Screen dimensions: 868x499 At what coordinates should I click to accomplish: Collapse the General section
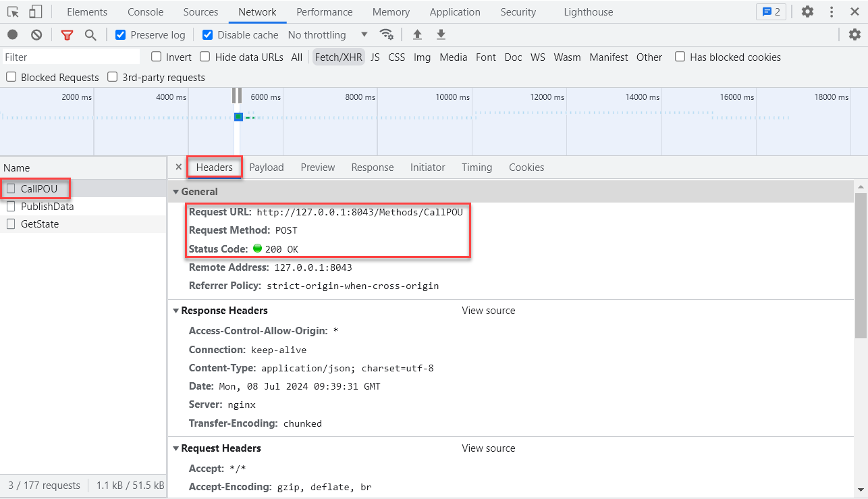point(176,192)
